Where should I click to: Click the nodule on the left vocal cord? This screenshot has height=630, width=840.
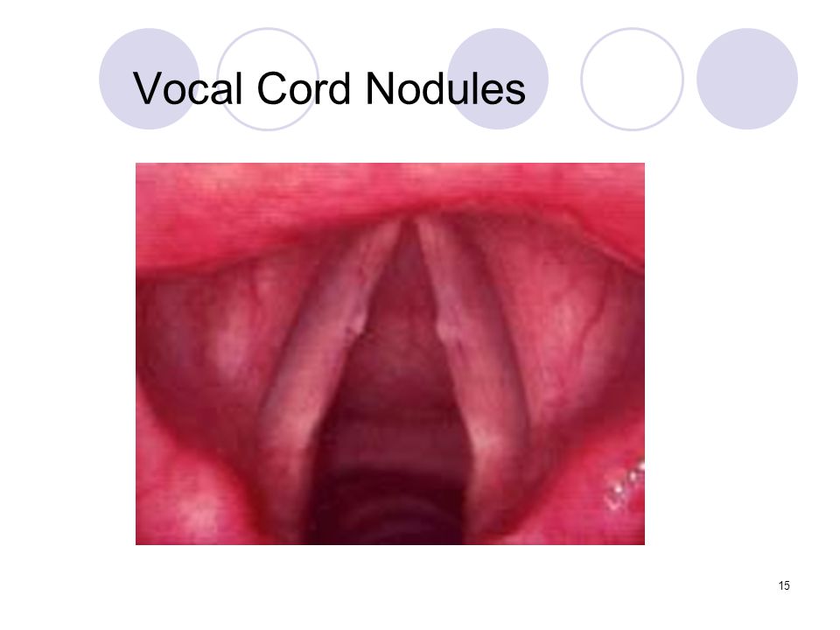(357, 326)
